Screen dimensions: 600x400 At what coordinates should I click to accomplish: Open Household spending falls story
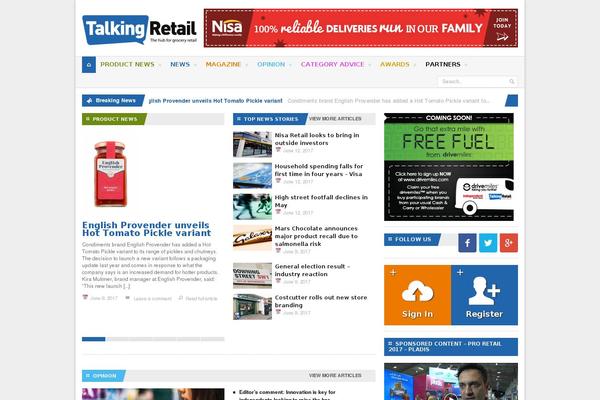tap(319, 170)
